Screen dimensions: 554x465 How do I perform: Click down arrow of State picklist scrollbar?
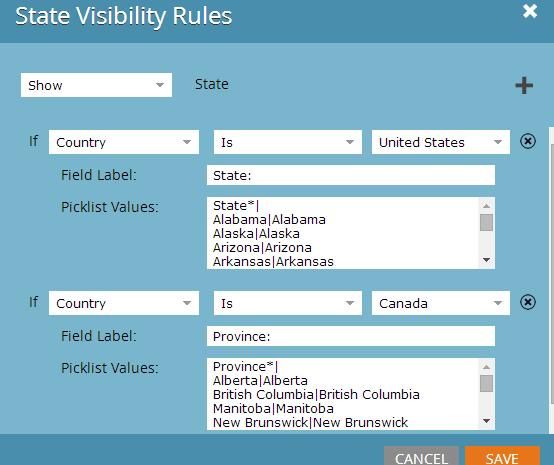pos(487,260)
